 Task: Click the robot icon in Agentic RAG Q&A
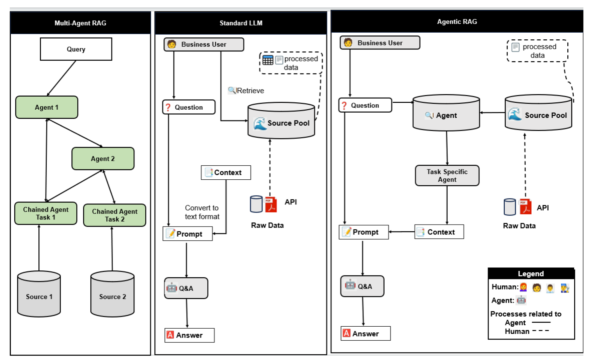350,285
